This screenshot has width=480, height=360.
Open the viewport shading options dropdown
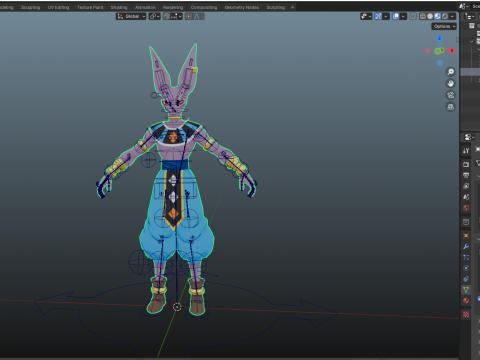point(452,16)
